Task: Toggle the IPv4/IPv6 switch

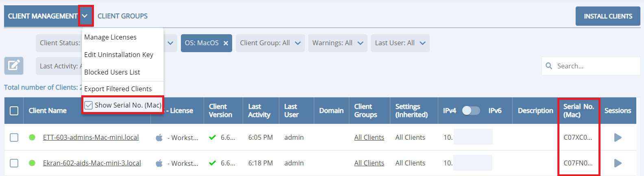Action: (x=471, y=111)
